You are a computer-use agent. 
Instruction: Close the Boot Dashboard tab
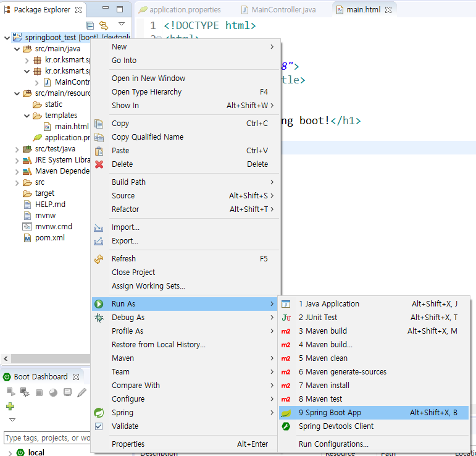tap(76, 377)
